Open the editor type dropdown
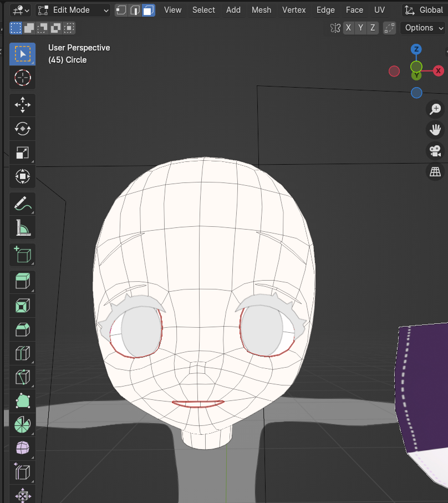This screenshot has height=503, width=448. coord(21,11)
